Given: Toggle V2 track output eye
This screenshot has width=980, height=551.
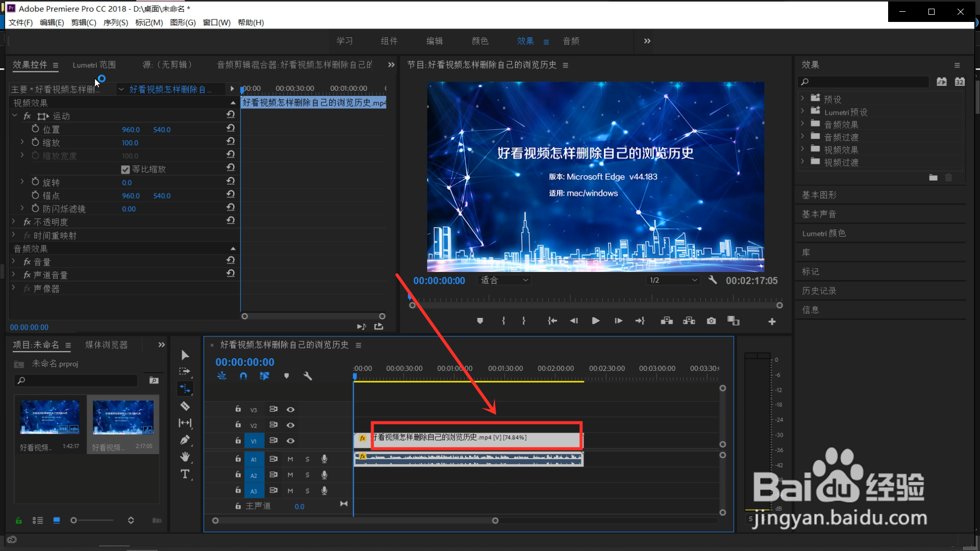Looking at the screenshot, I should [290, 425].
